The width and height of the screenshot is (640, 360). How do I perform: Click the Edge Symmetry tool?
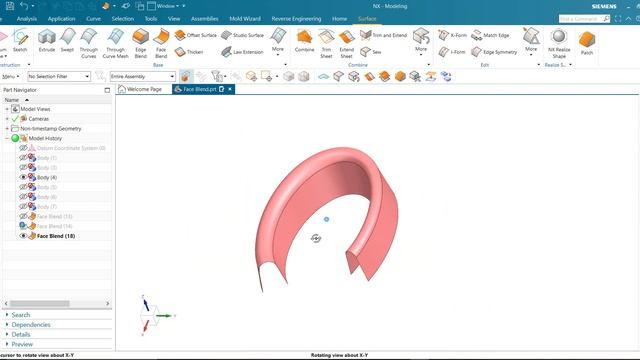click(494, 52)
